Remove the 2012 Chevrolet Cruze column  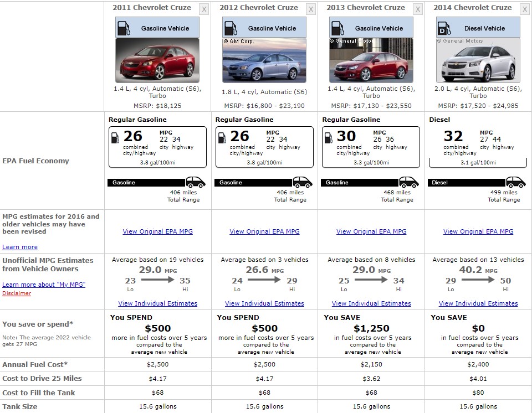311,9
